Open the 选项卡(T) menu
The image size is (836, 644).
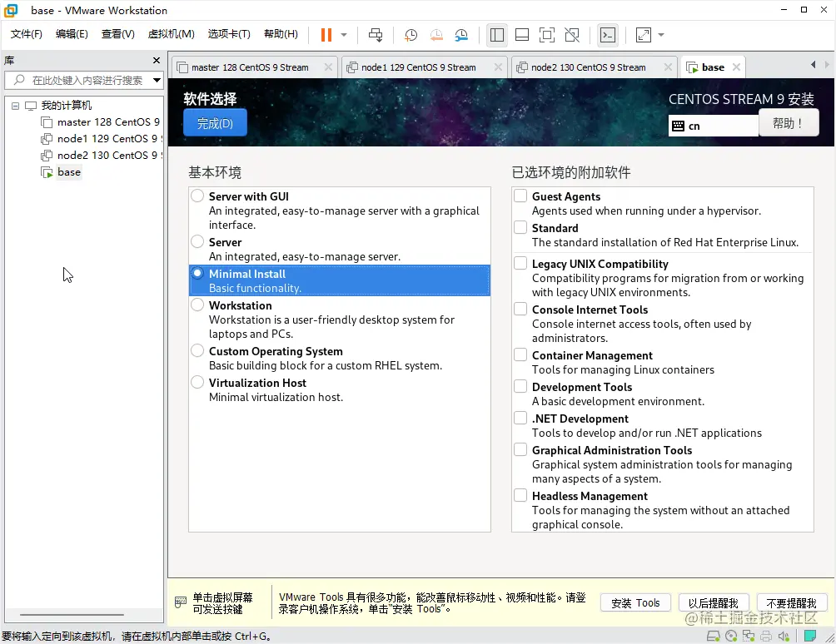tap(229, 34)
